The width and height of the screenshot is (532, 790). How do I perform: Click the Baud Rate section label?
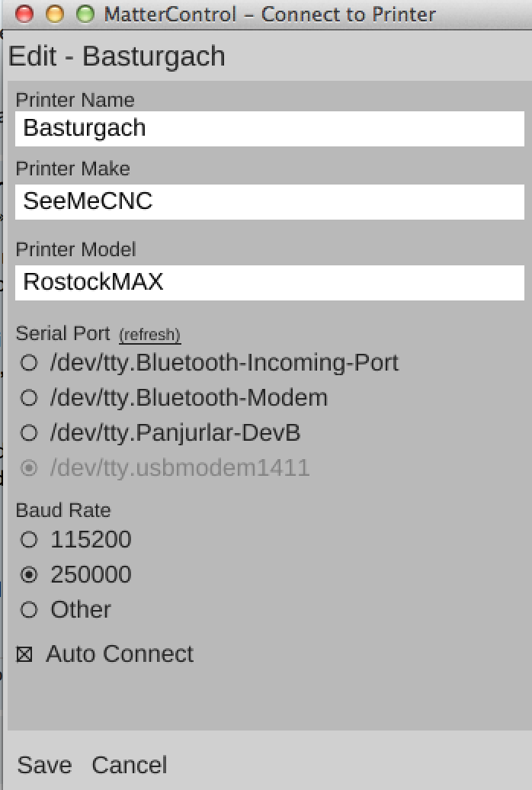[x=63, y=510]
